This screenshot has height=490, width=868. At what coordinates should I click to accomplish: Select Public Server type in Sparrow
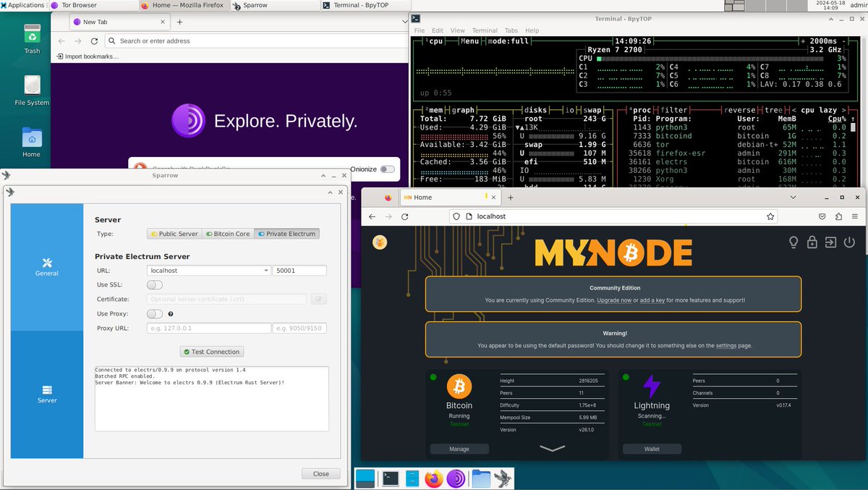click(174, 234)
